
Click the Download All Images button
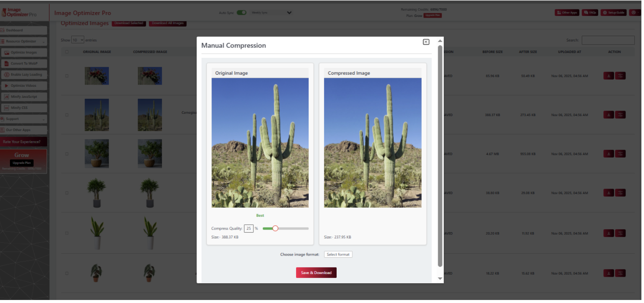click(167, 23)
